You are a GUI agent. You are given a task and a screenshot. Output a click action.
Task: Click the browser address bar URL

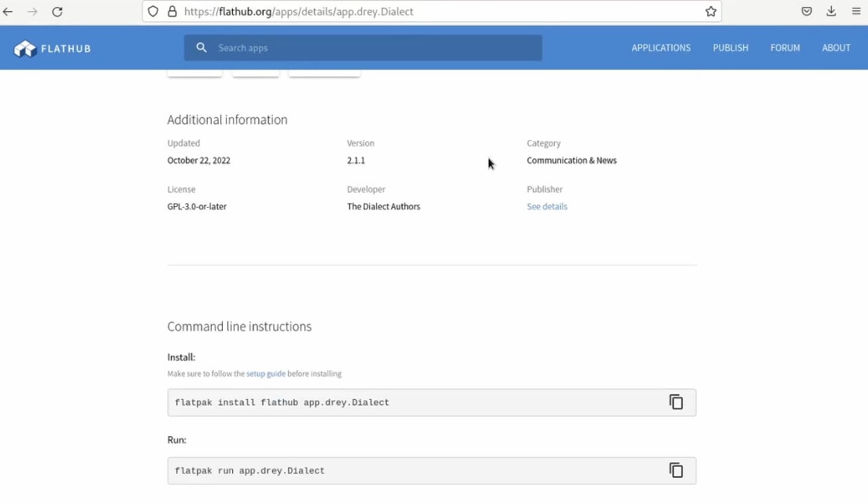pos(298,12)
